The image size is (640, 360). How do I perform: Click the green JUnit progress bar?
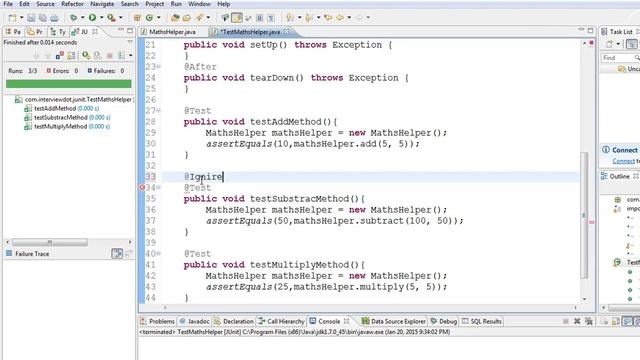(x=69, y=84)
